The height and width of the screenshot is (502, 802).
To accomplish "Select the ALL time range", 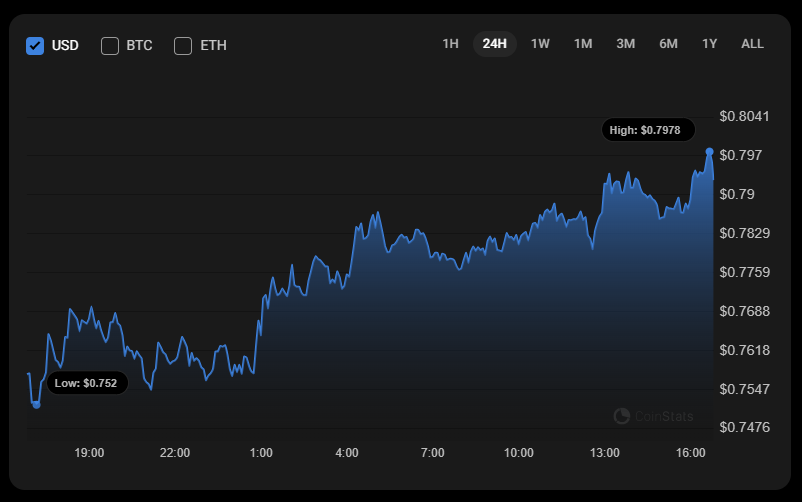I will (x=752, y=44).
